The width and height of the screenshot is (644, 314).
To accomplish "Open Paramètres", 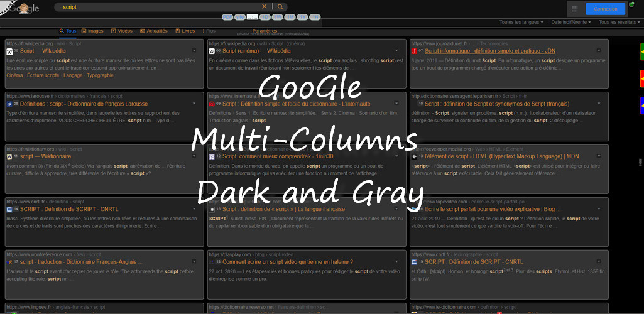I will click(265, 31).
